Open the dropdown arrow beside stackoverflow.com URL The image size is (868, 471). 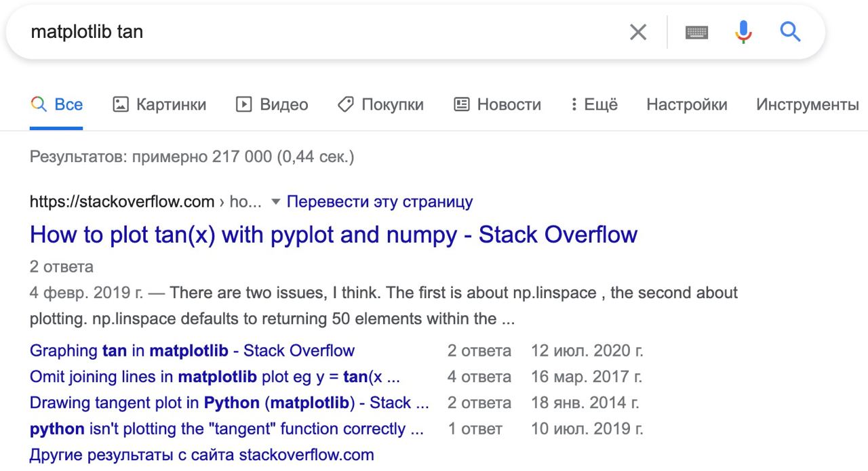tap(275, 203)
